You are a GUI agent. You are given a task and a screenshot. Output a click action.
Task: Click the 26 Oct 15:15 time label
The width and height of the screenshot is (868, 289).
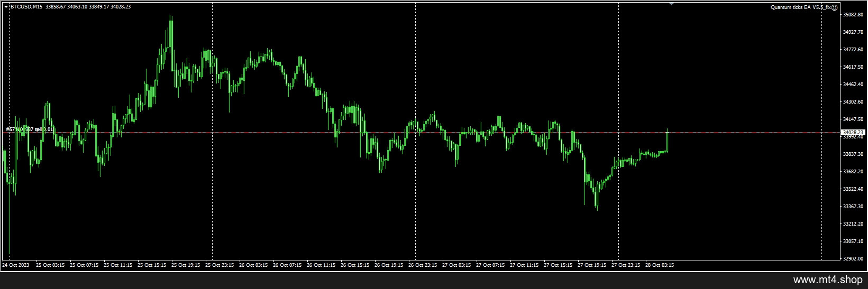click(x=355, y=265)
